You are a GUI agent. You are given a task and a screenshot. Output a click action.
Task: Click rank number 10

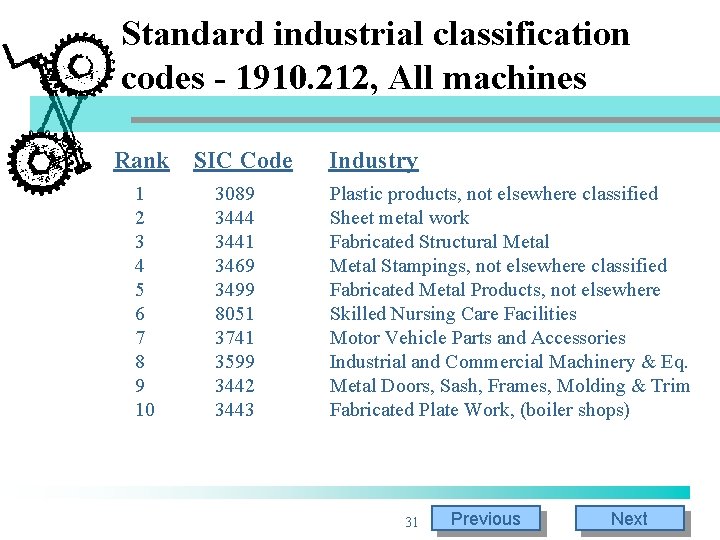point(145,409)
